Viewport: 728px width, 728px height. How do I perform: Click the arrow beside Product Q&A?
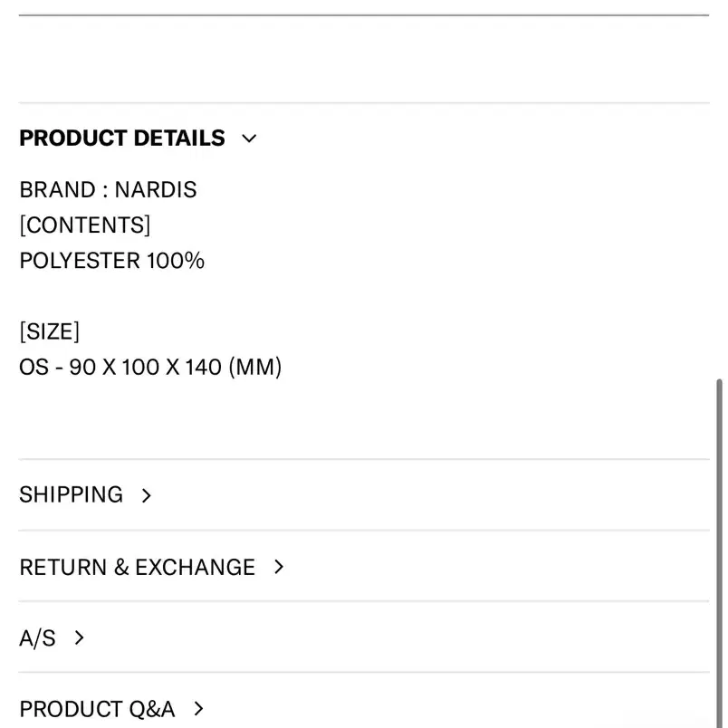198,708
